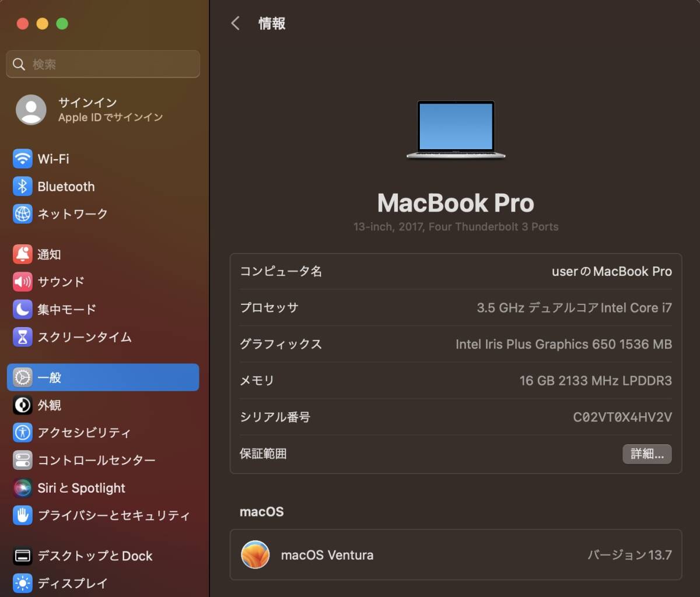Click the サウンド speaker icon

tap(23, 282)
